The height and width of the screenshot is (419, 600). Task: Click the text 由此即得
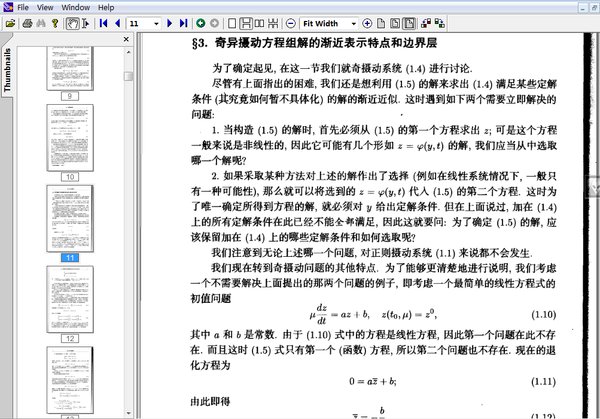210,401
